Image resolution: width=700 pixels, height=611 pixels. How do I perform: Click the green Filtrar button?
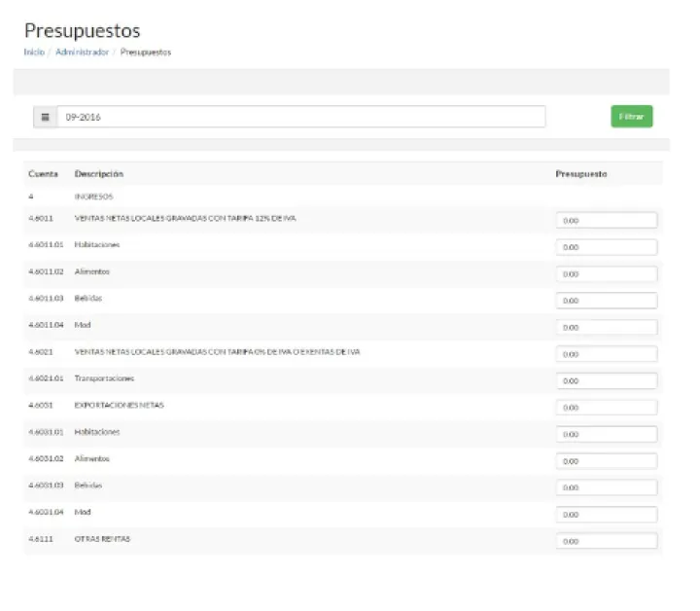tap(631, 117)
